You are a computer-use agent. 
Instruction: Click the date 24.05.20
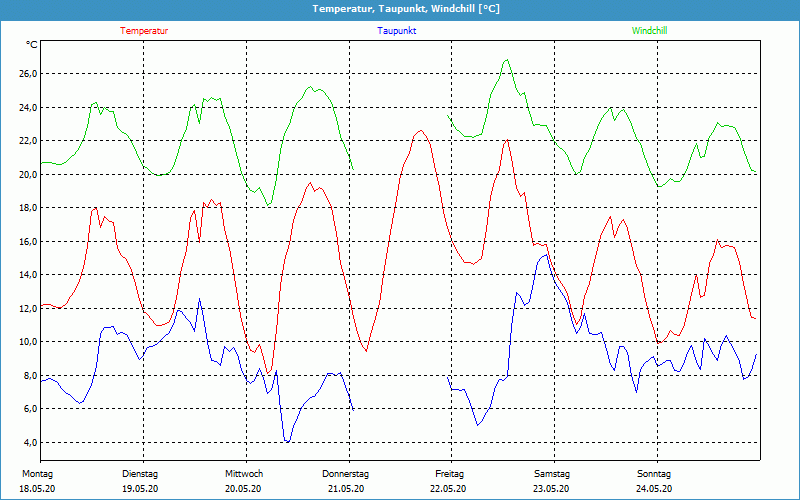(x=654, y=489)
